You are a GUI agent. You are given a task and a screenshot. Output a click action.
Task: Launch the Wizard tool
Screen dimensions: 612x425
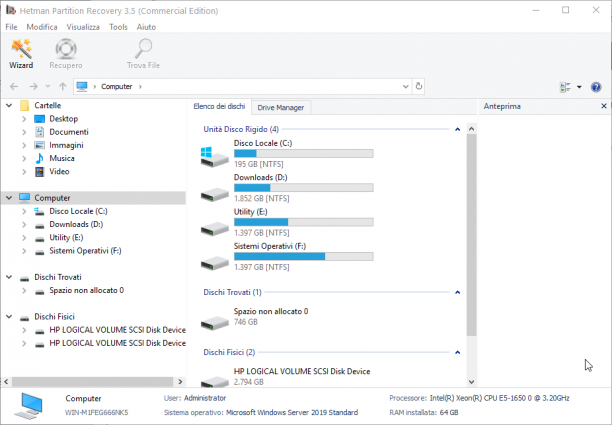21,54
